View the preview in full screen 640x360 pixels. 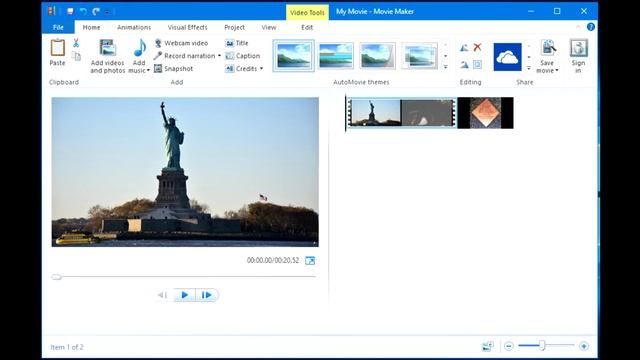click(x=310, y=260)
